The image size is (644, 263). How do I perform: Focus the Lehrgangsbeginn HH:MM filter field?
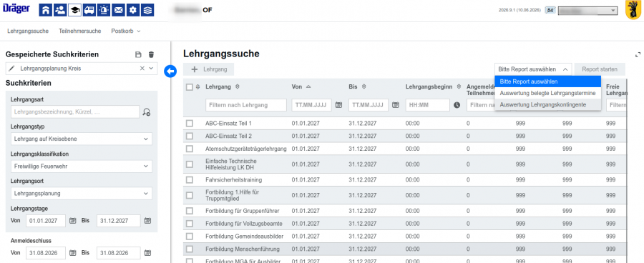point(428,105)
